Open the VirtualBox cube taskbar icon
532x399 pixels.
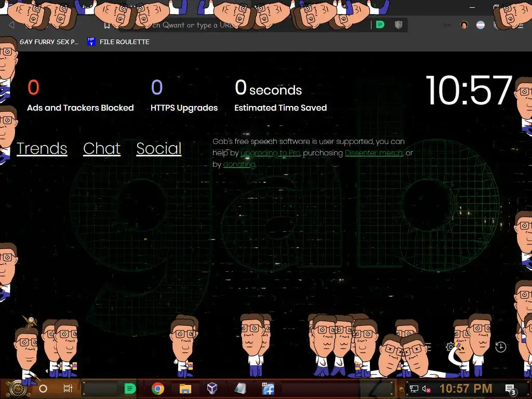point(212,388)
